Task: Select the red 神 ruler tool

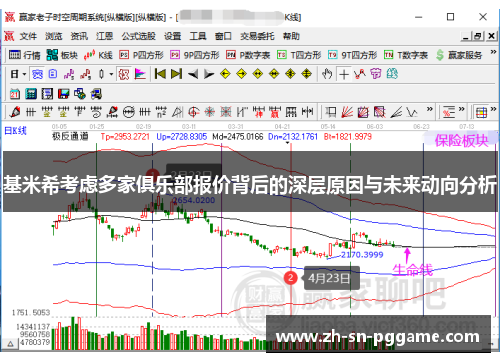Action: (258, 112)
